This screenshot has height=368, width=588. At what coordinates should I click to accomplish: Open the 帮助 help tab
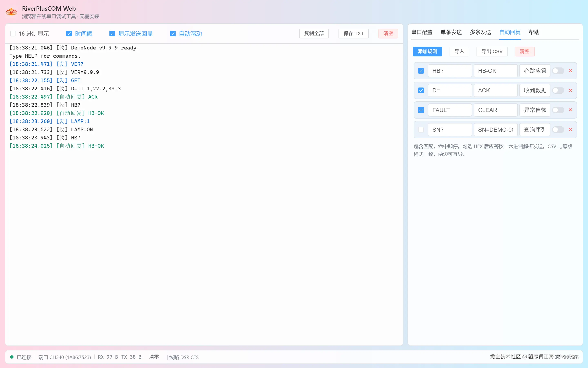tap(534, 32)
